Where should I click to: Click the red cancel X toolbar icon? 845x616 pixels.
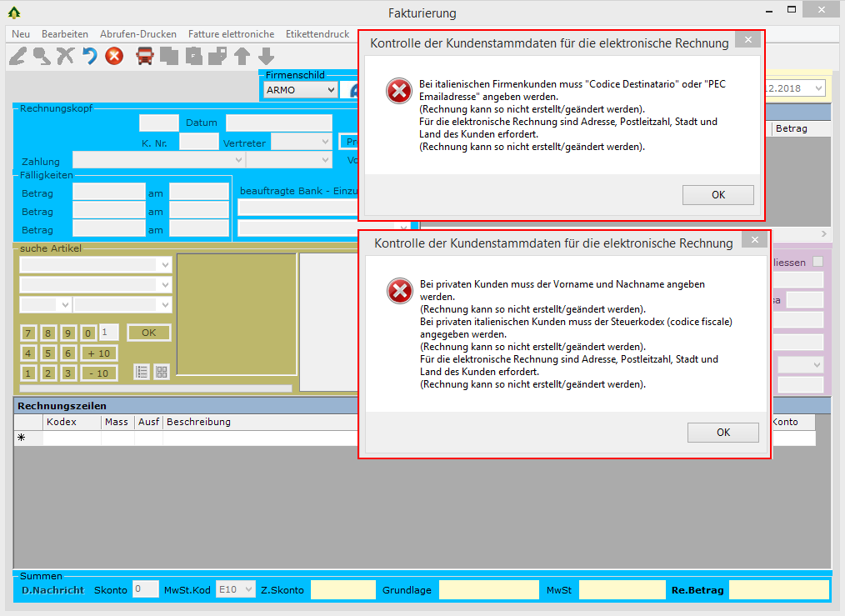pyautogui.click(x=114, y=56)
